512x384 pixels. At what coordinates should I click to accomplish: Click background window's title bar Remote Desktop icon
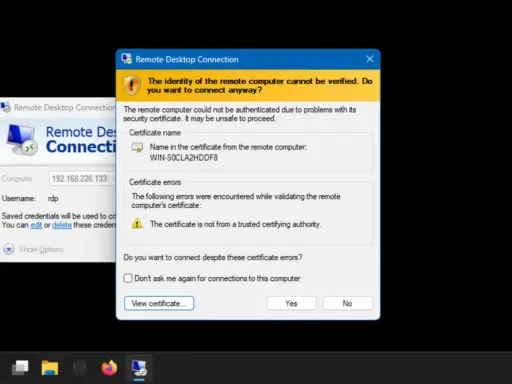(x=6, y=107)
